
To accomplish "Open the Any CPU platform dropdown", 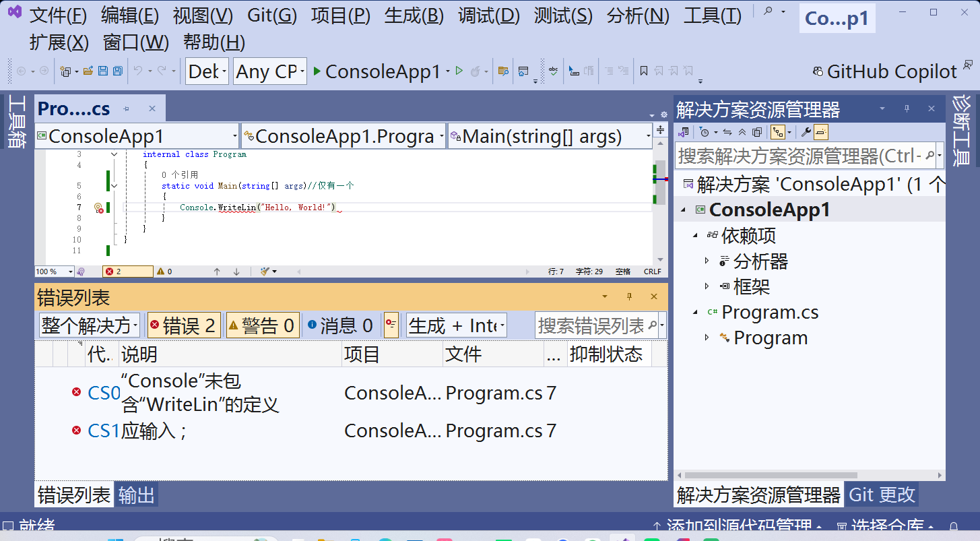I will pos(270,71).
